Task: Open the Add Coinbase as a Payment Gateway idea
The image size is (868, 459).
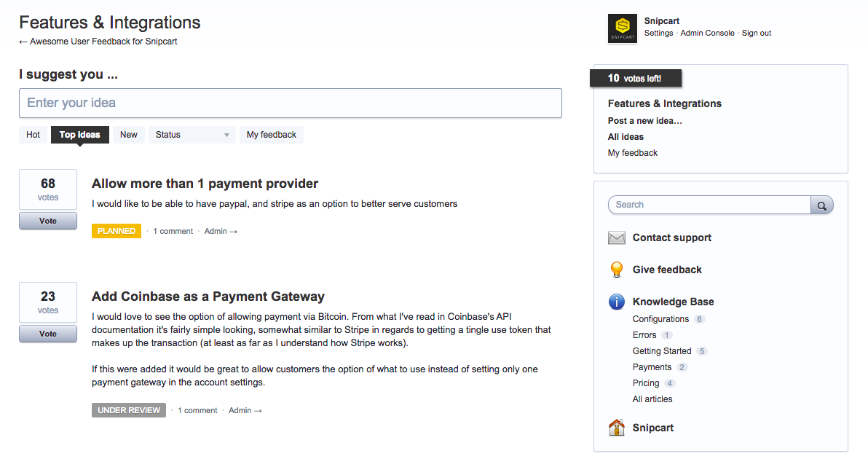Action: click(x=208, y=297)
